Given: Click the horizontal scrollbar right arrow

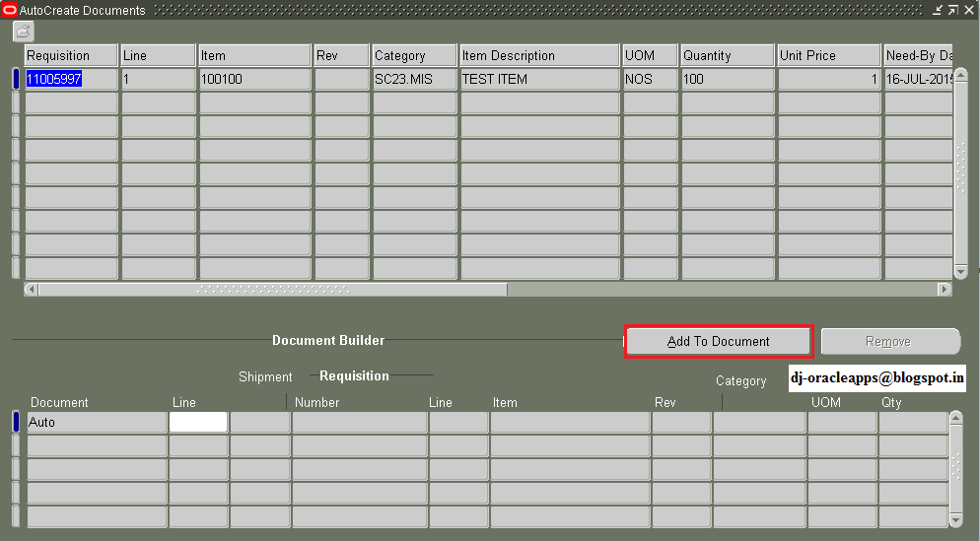Looking at the screenshot, I should point(945,290).
